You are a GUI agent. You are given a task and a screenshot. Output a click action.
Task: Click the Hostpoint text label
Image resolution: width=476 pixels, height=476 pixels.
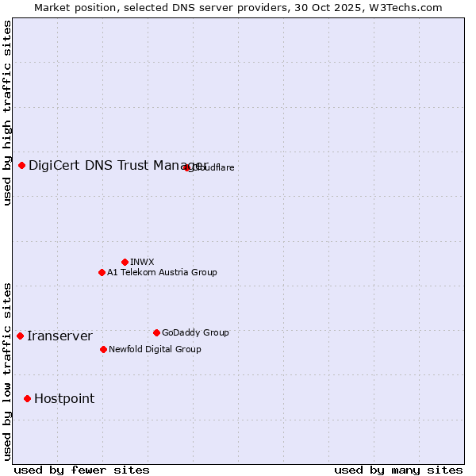(x=64, y=399)
